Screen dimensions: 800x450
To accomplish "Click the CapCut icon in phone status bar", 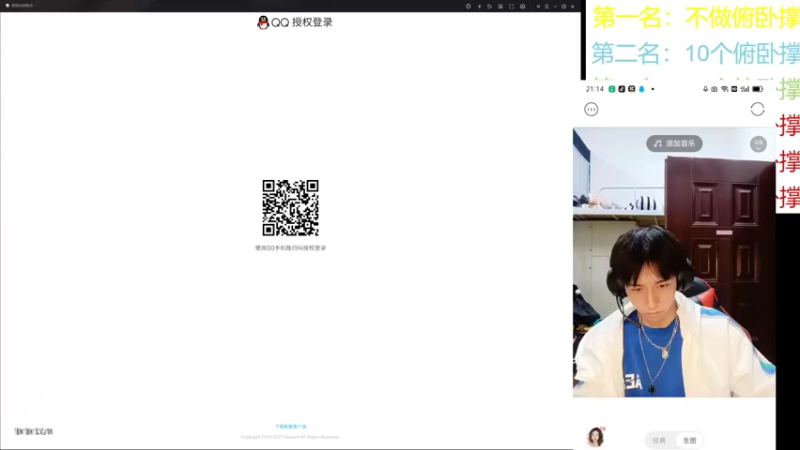I will point(632,89).
